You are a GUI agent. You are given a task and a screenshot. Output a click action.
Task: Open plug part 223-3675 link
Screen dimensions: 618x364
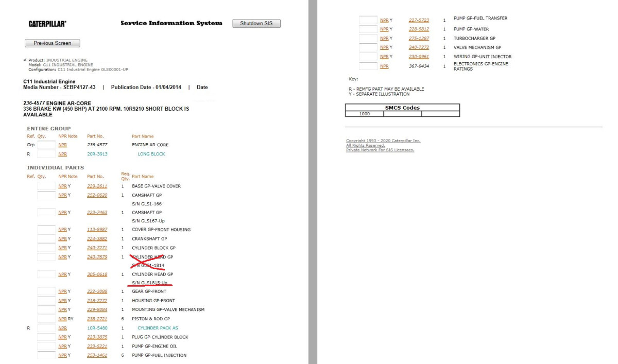(97, 337)
